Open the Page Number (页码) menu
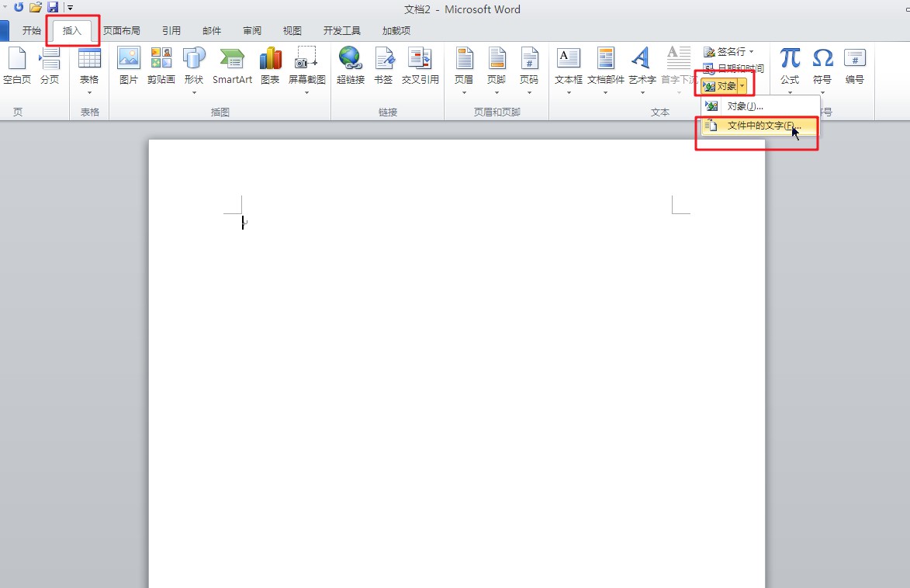The image size is (910, 588). 529,71
